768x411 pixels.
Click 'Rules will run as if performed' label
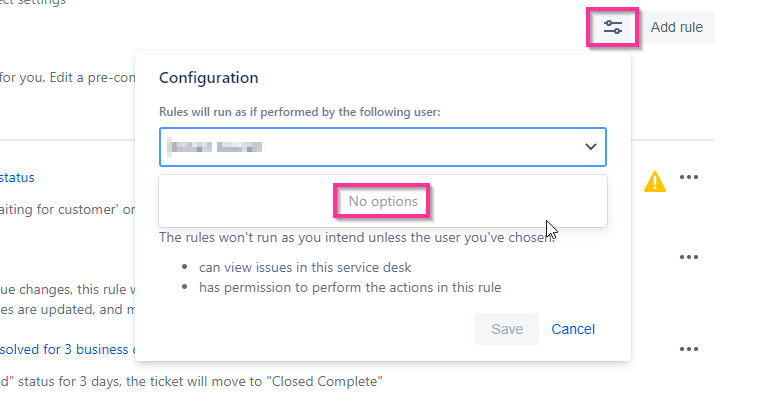300,112
